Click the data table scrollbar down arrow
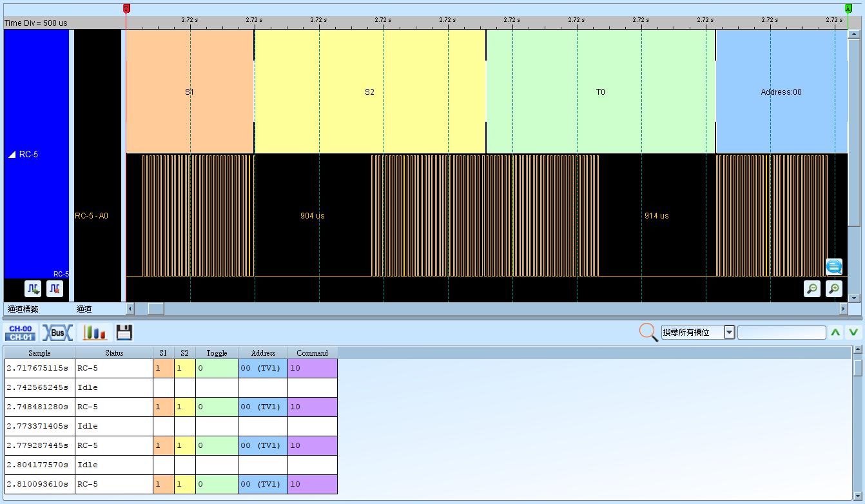The image size is (865, 504). pos(857,496)
